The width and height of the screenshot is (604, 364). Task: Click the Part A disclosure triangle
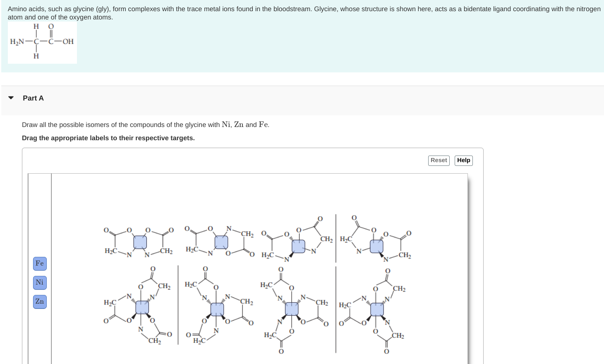click(11, 98)
